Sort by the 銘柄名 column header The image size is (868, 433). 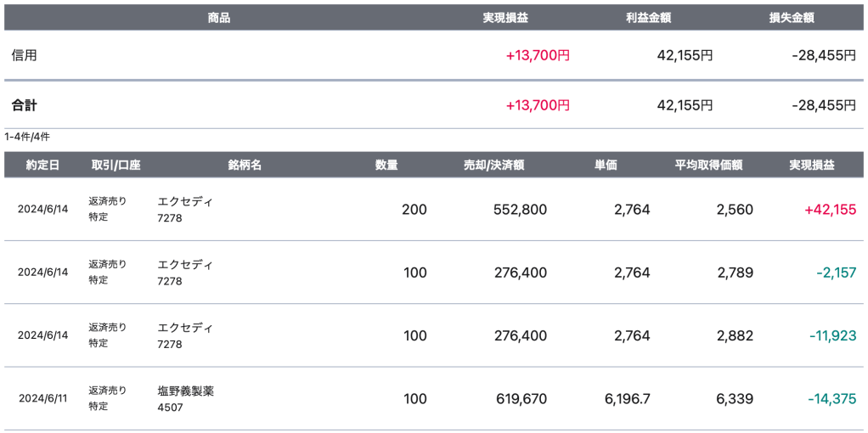coord(245,165)
